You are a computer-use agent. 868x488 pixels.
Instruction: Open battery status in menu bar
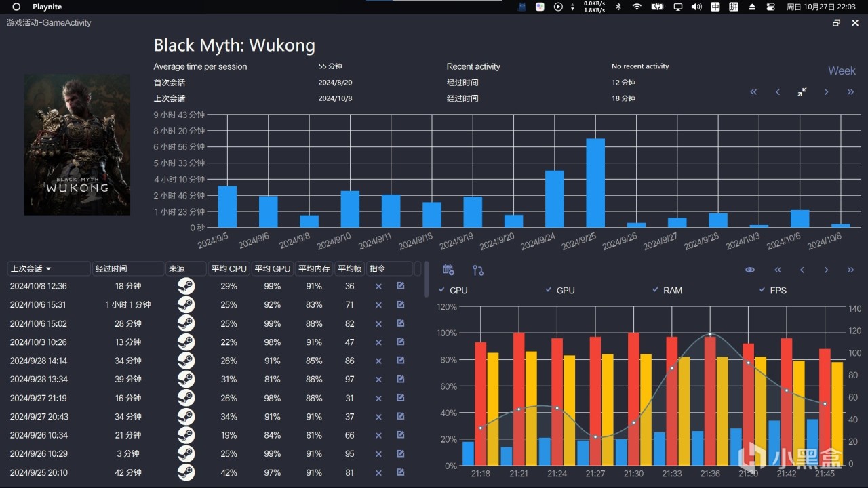pyautogui.click(x=657, y=7)
